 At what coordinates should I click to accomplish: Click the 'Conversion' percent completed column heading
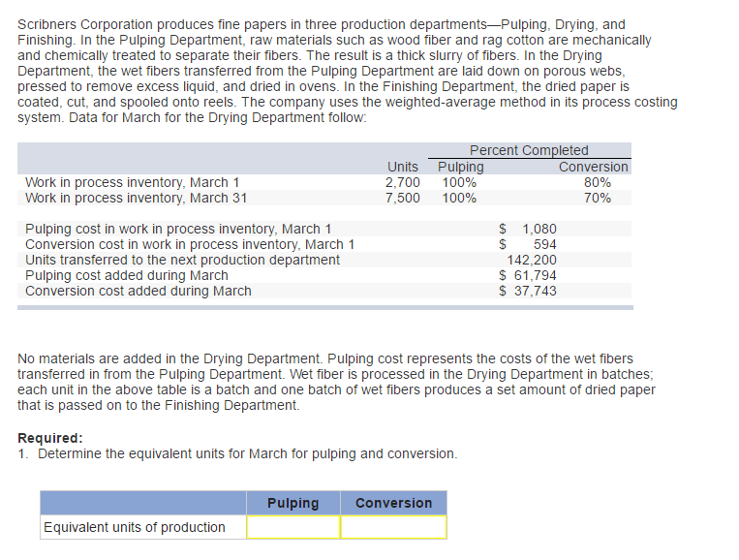pos(594,167)
